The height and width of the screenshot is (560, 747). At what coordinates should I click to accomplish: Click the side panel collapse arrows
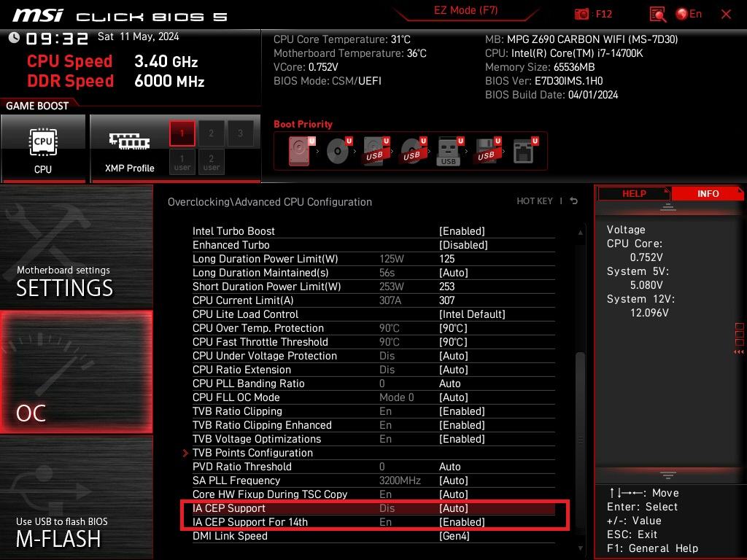click(x=739, y=352)
